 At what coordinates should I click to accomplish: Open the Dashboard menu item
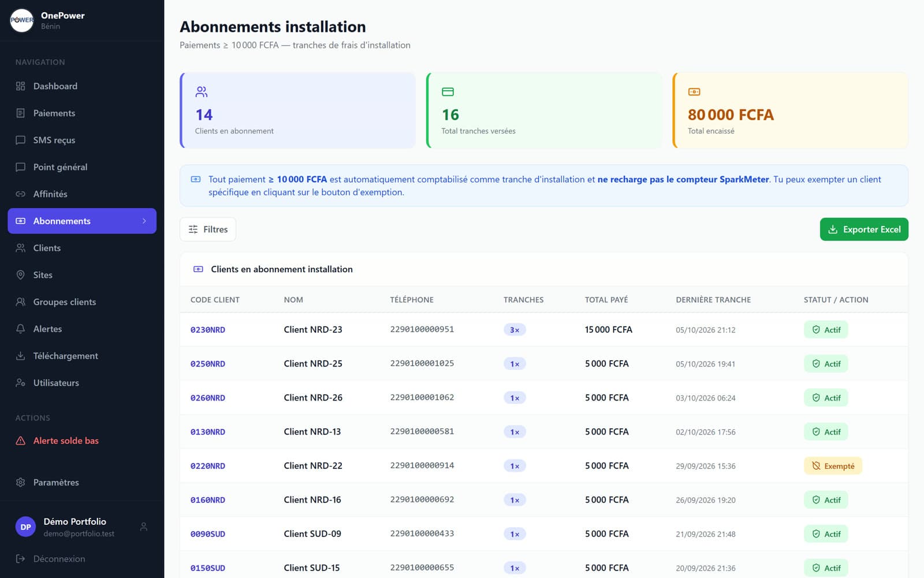[x=82, y=86]
